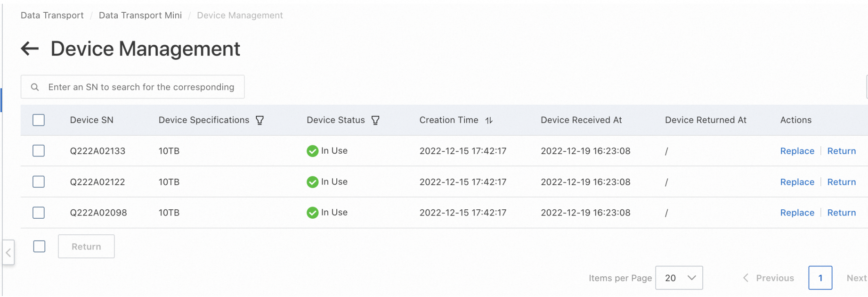The width and height of the screenshot is (868, 297).
Task: Click the SN search input field
Action: tap(141, 87)
